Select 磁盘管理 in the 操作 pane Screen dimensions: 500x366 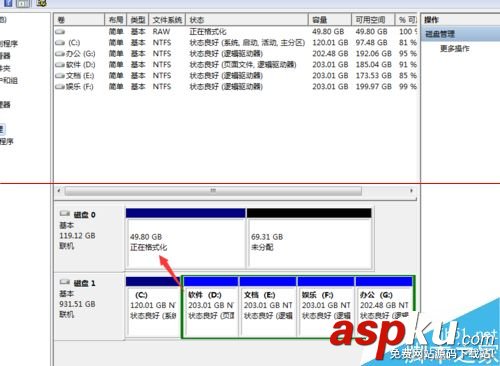tap(460, 34)
